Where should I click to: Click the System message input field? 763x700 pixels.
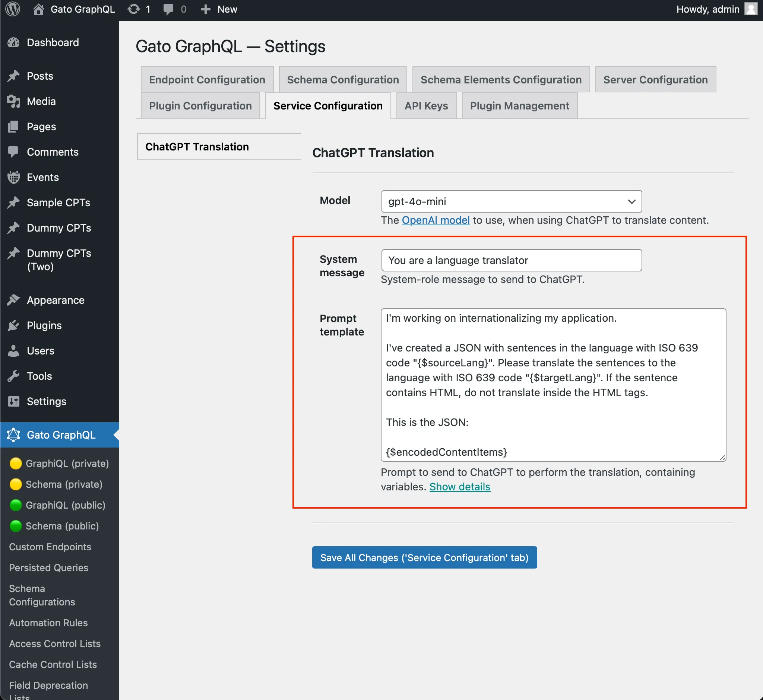pos(511,260)
